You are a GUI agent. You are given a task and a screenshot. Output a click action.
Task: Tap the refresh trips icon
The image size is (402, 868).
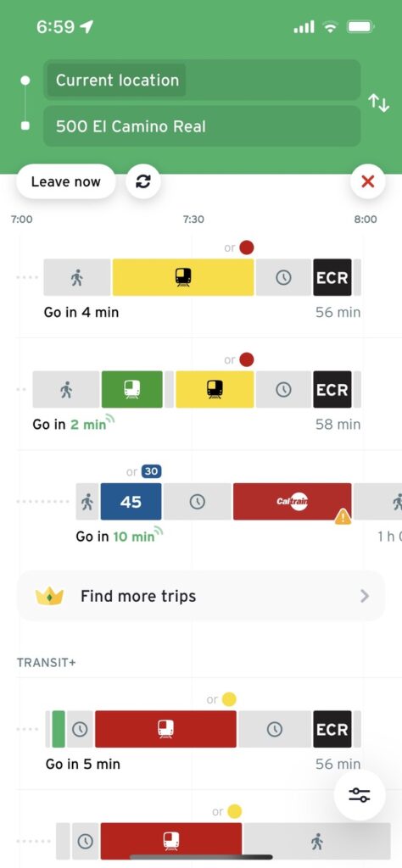(x=143, y=181)
